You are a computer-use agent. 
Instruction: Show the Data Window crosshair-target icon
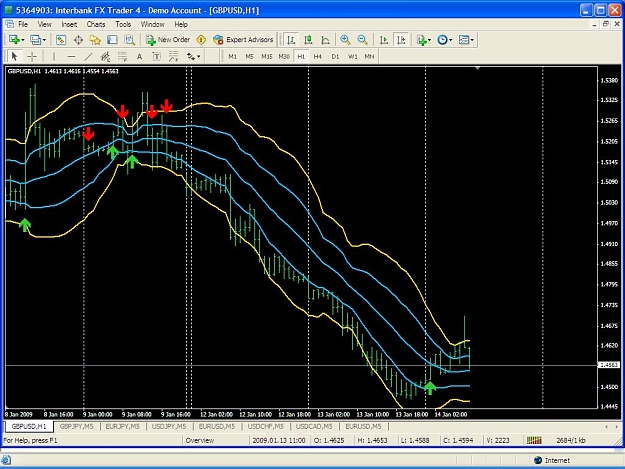[x=78, y=40]
